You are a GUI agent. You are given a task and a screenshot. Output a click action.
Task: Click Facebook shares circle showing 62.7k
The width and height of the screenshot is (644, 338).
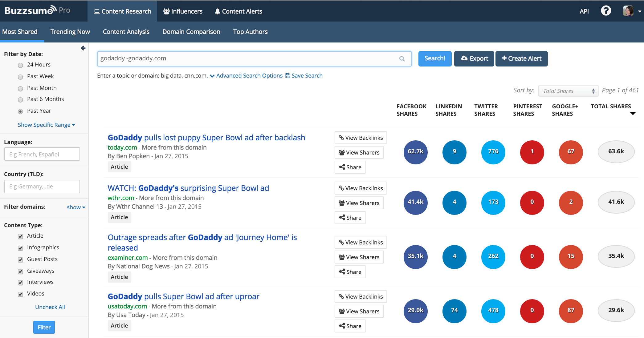pyautogui.click(x=415, y=152)
